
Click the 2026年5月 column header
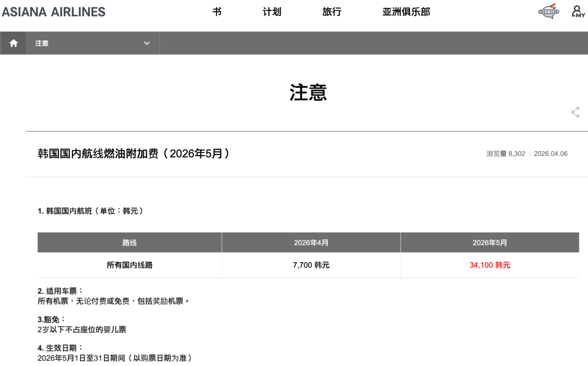(490, 243)
